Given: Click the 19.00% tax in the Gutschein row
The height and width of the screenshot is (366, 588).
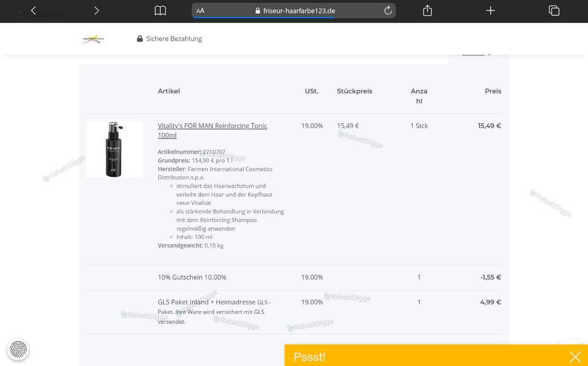Looking at the screenshot, I should (312, 277).
